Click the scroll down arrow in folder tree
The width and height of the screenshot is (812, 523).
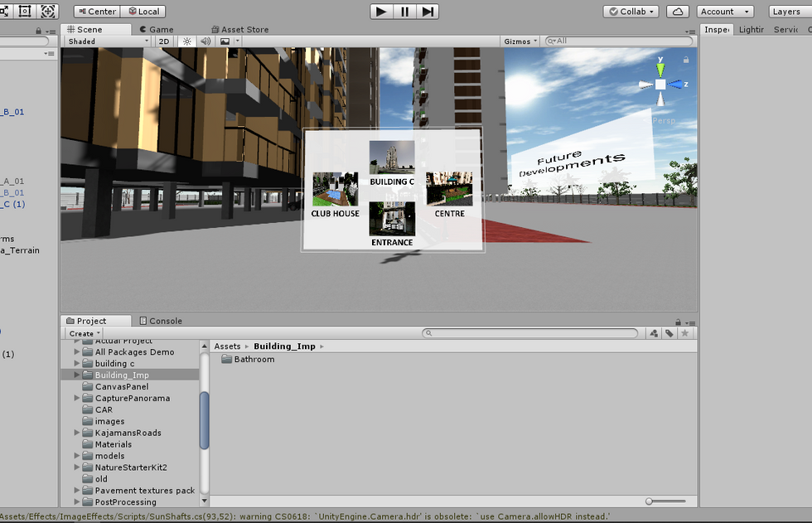coord(204,501)
